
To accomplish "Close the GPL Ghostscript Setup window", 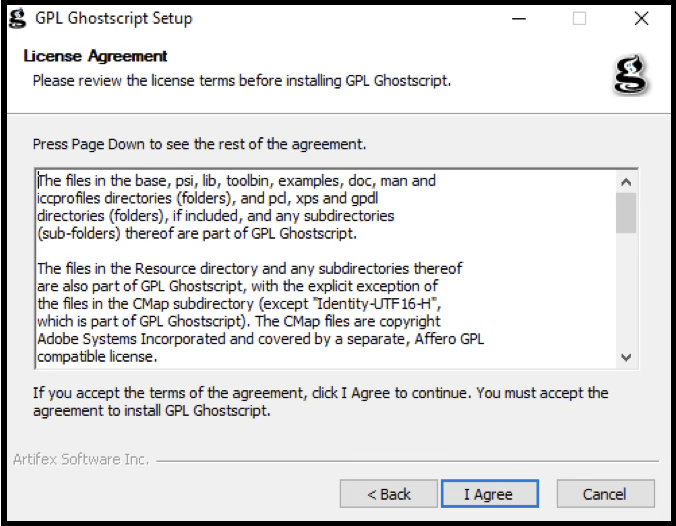I will pyautogui.click(x=640, y=18).
